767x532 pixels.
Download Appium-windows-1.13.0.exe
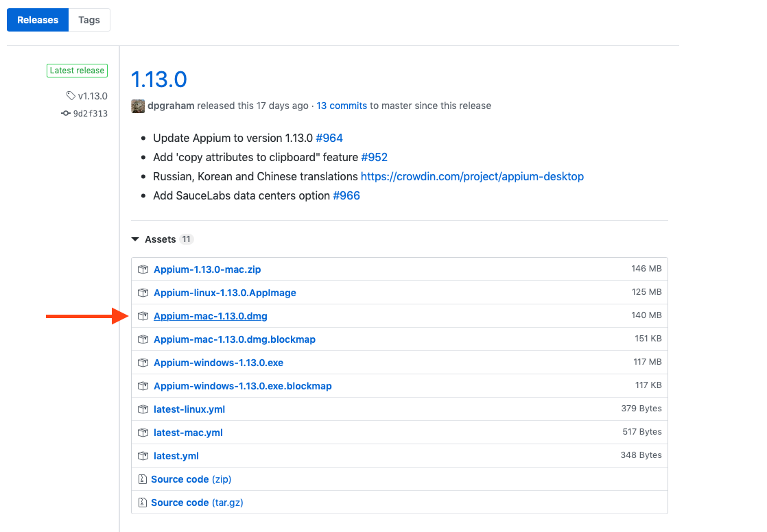coord(218,363)
